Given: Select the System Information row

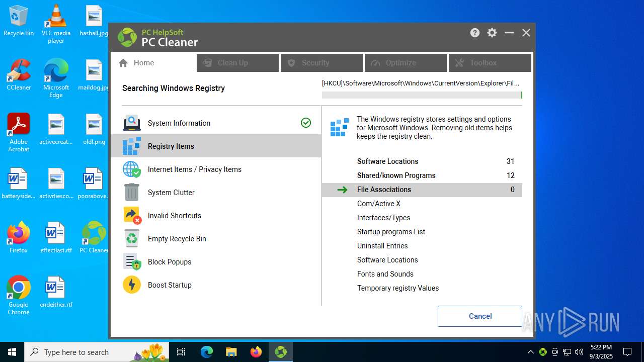Looking at the screenshot, I should pos(216,123).
